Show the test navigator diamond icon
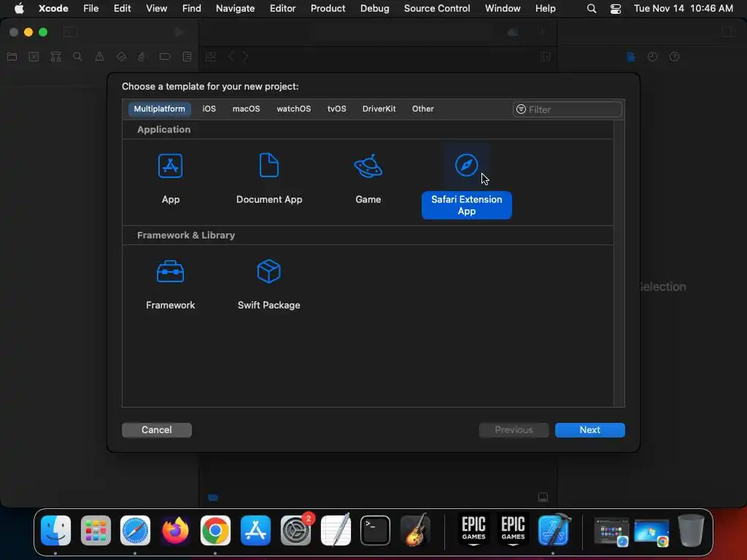747x560 pixels. point(121,57)
